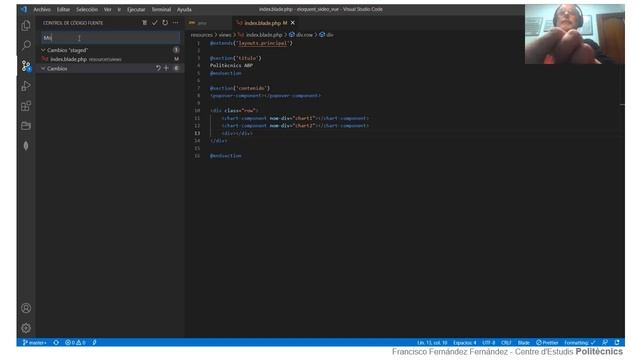
Task: Open the Manage gear icon
Action: 26,328
